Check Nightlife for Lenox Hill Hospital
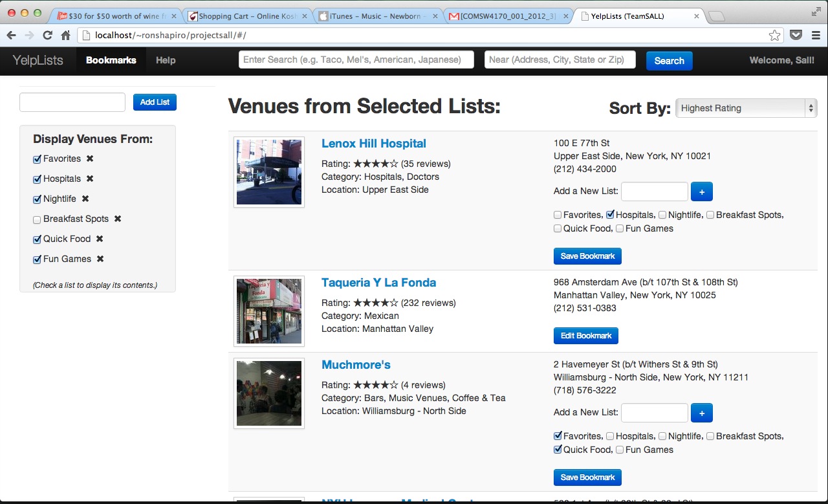Image resolution: width=828 pixels, height=504 pixels. click(662, 215)
